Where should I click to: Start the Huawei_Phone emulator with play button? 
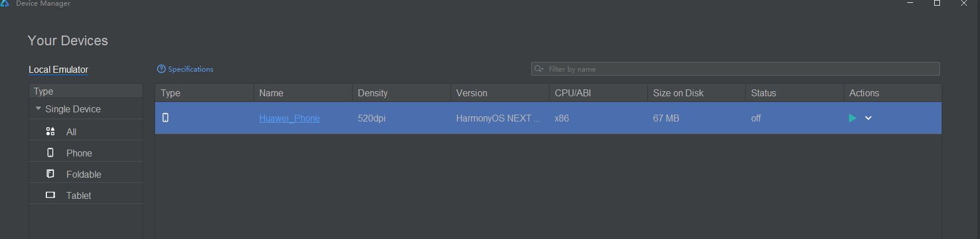click(x=852, y=118)
